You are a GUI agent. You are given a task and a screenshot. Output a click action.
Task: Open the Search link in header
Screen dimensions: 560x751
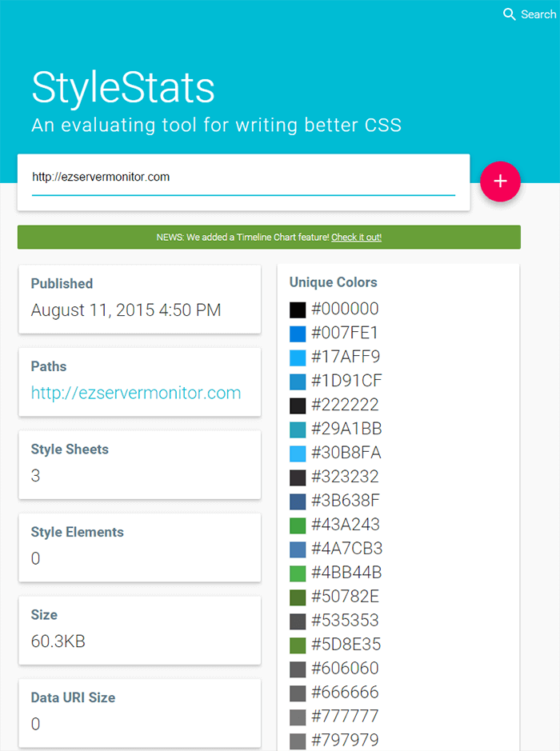click(538, 14)
